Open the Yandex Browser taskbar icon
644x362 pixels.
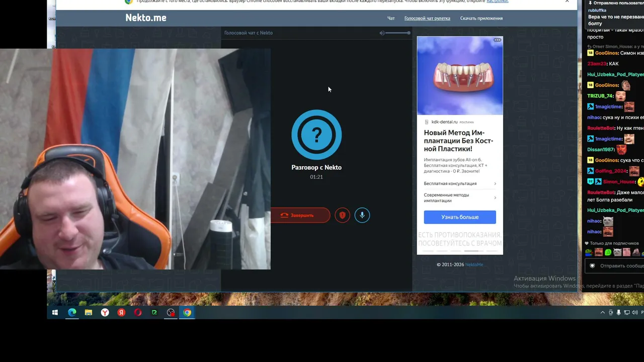105,312
